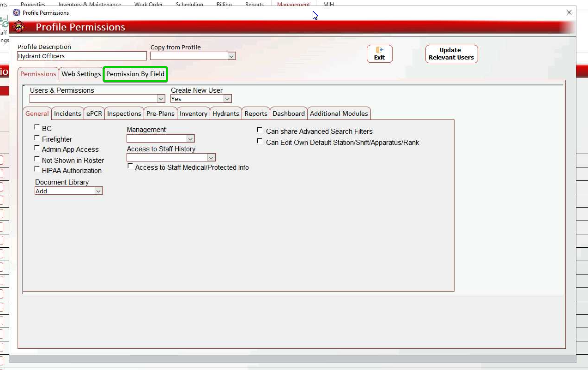Image resolution: width=588 pixels, height=370 pixels.
Task: Toggle the Firefighter checkbox
Action: tap(37, 138)
